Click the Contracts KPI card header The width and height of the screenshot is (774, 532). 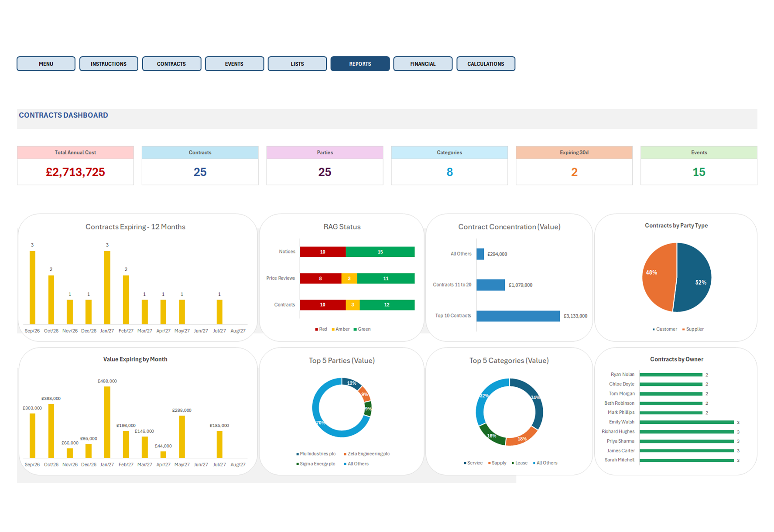point(200,153)
